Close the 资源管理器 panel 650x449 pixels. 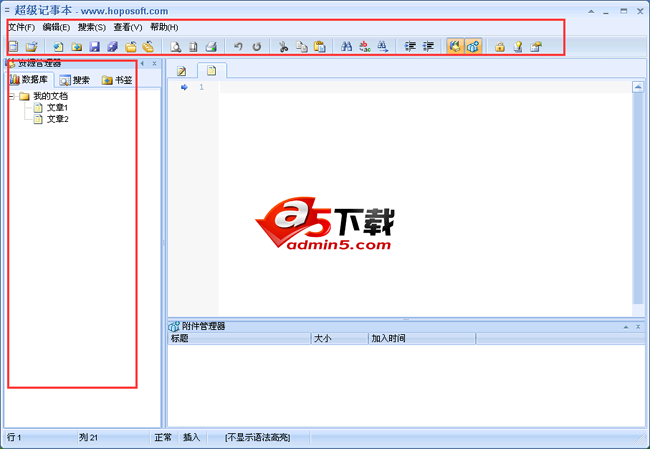154,63
